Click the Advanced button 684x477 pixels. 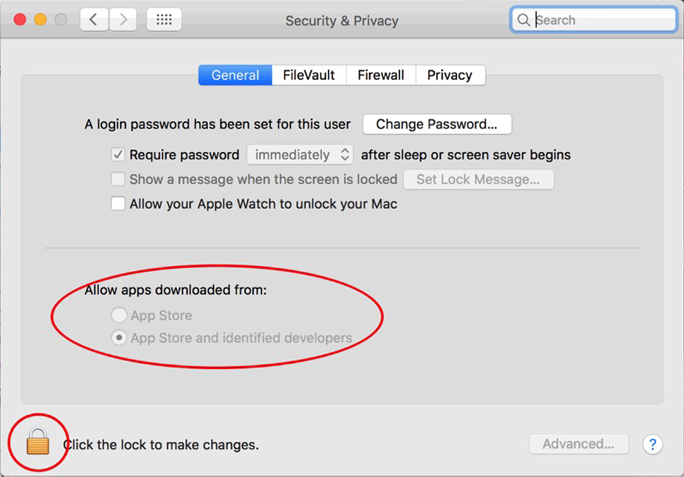(578, 444)
